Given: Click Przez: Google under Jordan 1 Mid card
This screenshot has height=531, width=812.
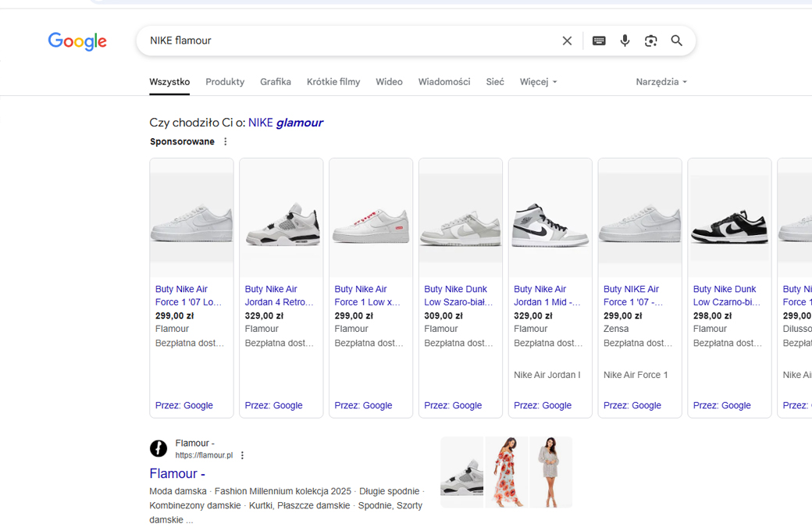Looking at the screenshot, I should click(542, 405).
